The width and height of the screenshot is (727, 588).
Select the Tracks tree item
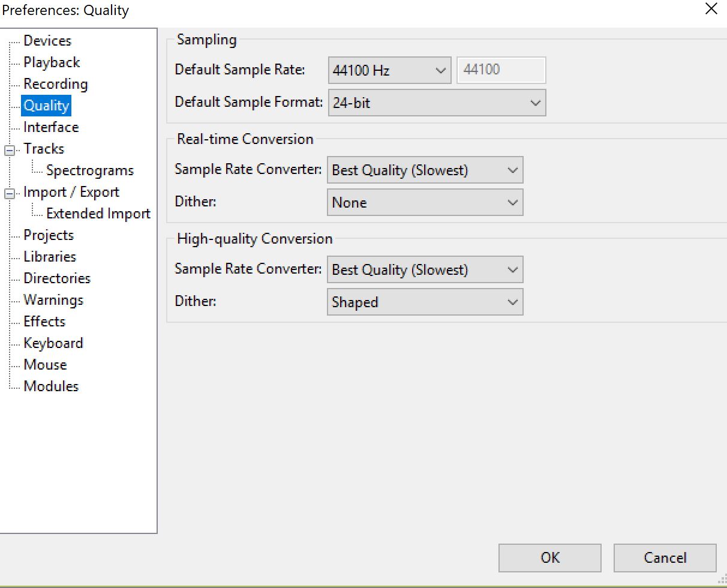pos(44,149)
